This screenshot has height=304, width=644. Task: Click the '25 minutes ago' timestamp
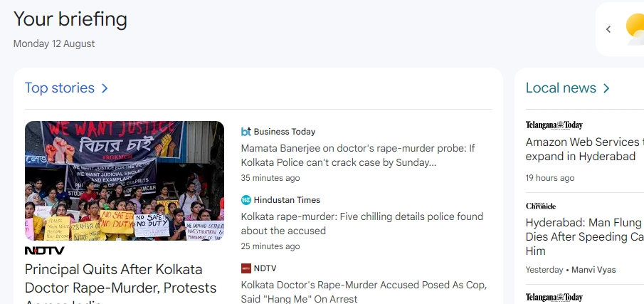coord(270,246)
